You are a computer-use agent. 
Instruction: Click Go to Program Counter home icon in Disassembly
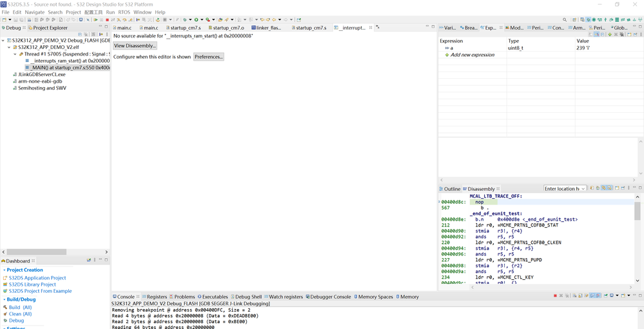[598, 188]
